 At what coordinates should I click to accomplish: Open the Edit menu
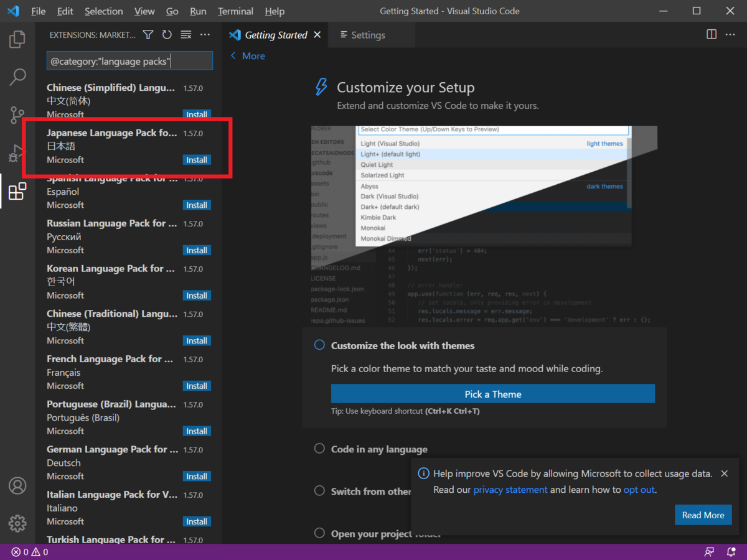click(65, 11)
